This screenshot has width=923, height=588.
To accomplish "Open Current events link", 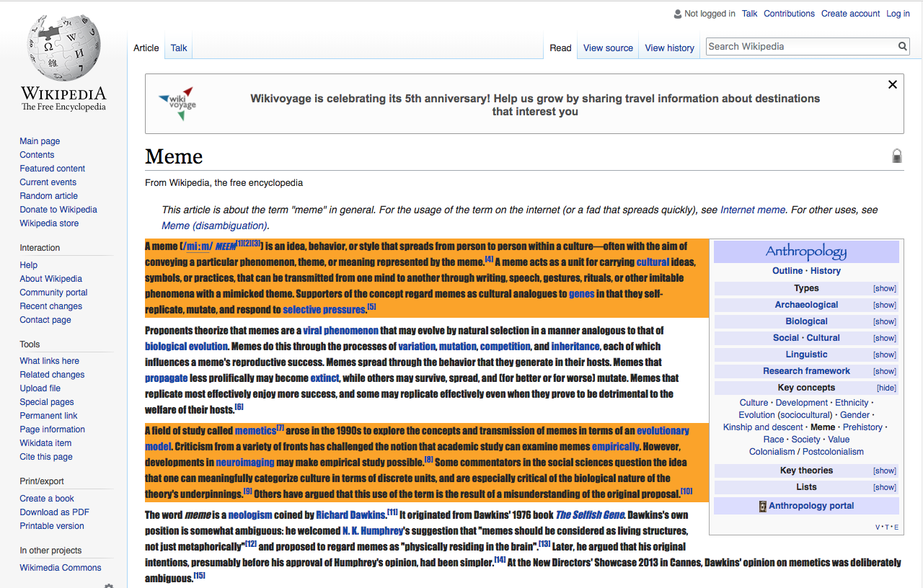I will 48,182.
